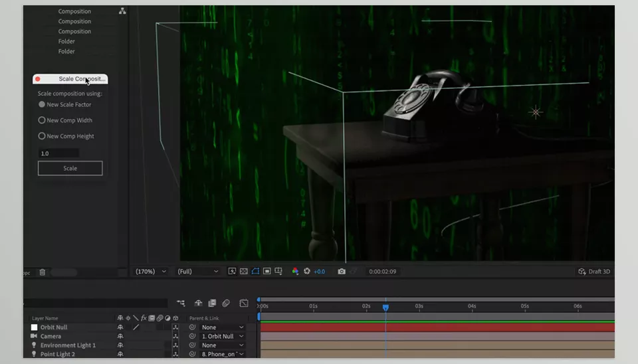Click parent pick whip for Camera layer

[x=193, y=336]
